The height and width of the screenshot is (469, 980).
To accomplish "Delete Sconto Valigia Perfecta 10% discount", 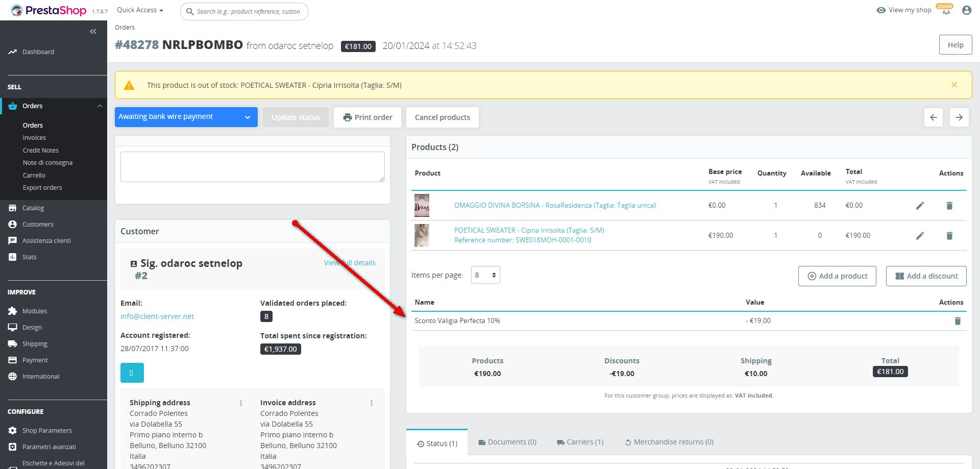I will point(958,321).
